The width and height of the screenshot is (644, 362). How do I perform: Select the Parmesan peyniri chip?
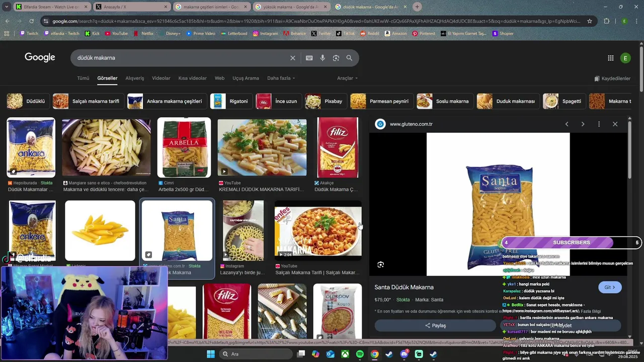pyautogui.click(x=381, y=101)
